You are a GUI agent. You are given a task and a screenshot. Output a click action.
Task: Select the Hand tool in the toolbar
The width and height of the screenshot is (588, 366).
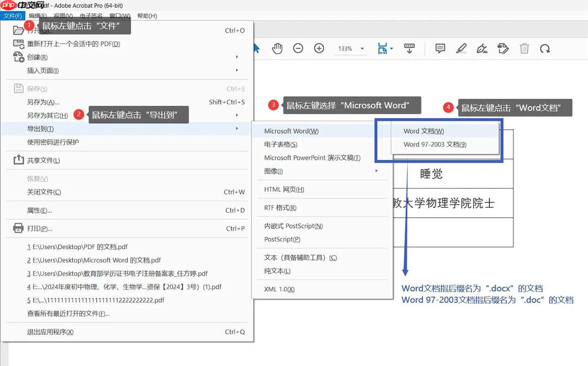tap(277, 48)
